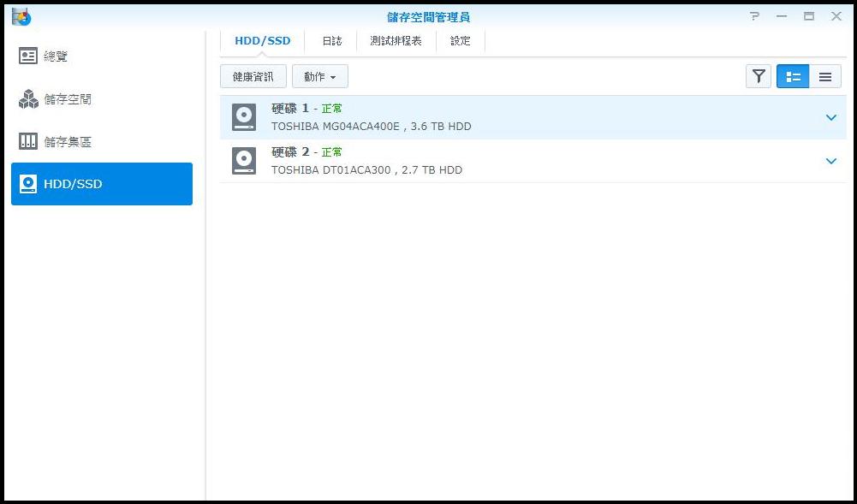Open the 設定 tab
This screenshot has width=857, height=504.
coord(461,41)
